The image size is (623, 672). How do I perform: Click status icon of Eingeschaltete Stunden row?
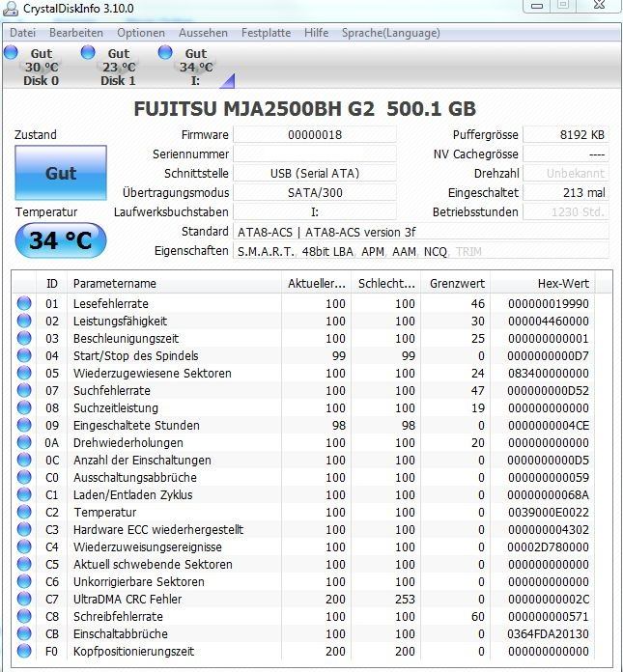[x=24, y=425]
